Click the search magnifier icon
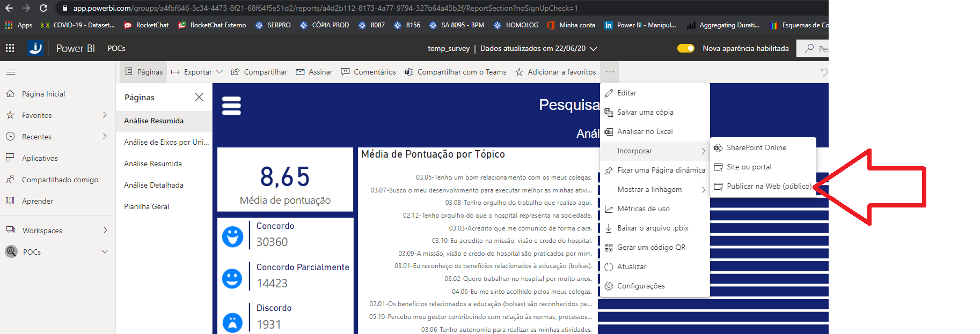The width and height of the screenshot is (980, 334). (809, 48)
